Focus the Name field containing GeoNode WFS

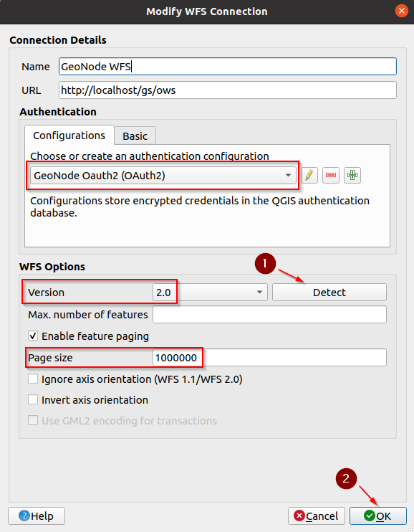[228, 67]
